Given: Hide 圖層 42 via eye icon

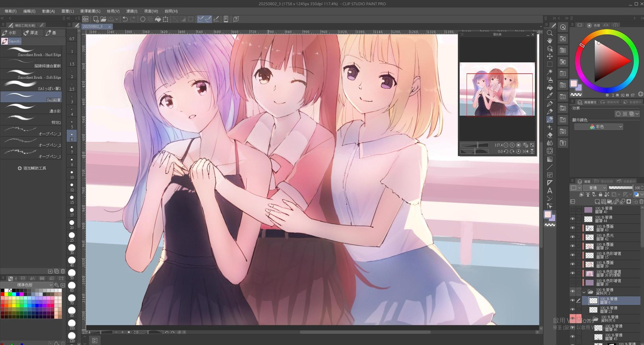Looking at the screenshot, I should 573,237.
